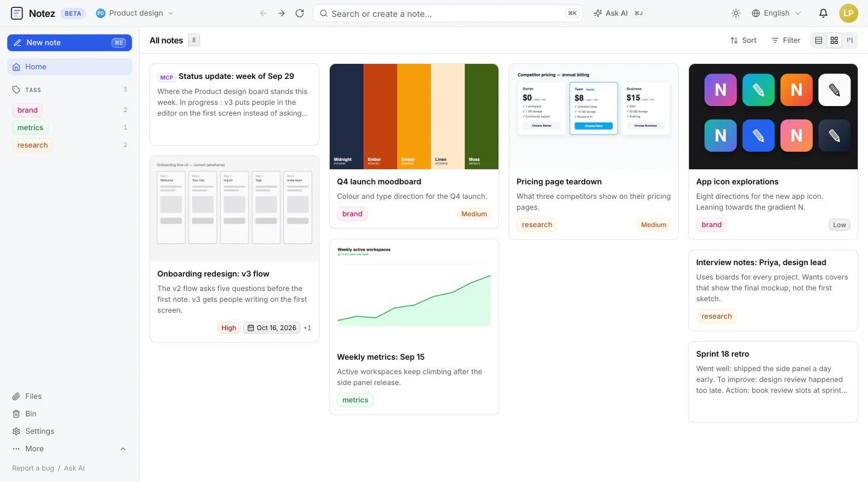Image resolution: width=868 pixels, height=482 pixels.
Task: Open the Onboarding flow wireframe thumbnail
Action: 234,208
